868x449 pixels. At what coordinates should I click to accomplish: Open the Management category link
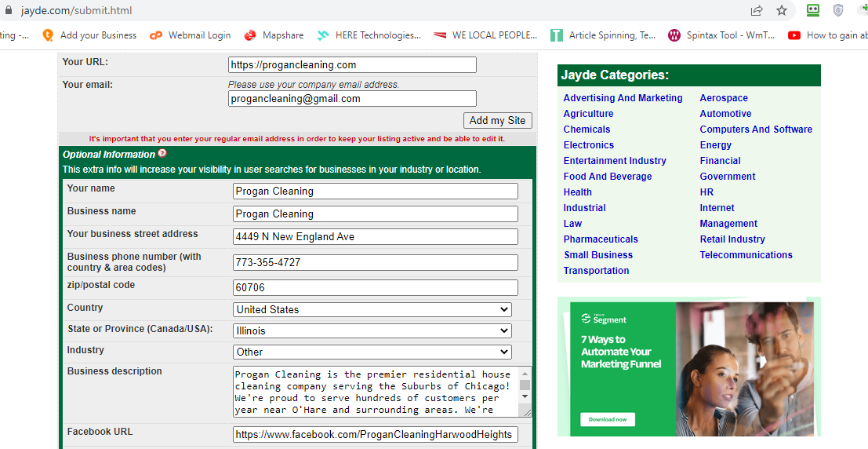(x=728, y=224)
